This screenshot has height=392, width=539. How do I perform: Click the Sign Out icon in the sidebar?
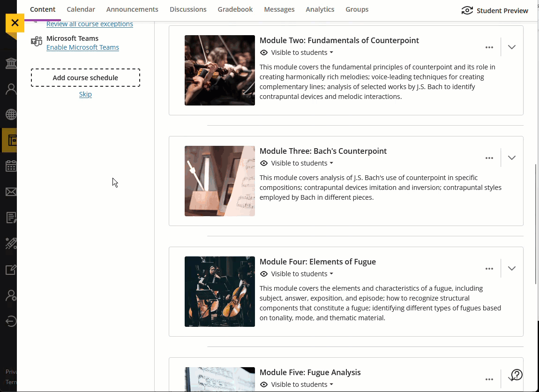coord(11,321)
